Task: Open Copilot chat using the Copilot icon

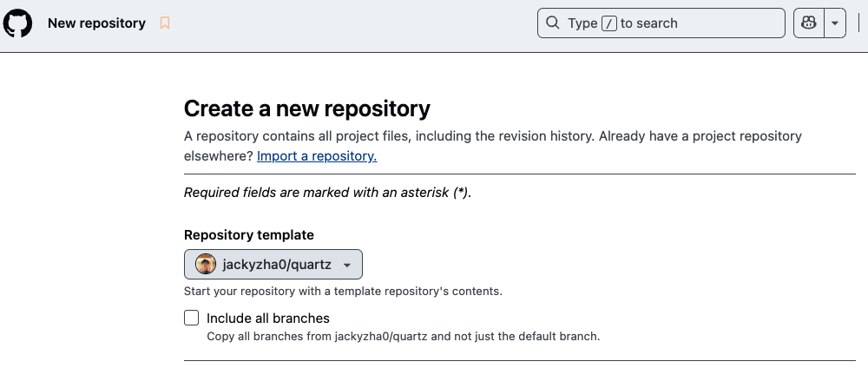Action: (x=809, y=23)
